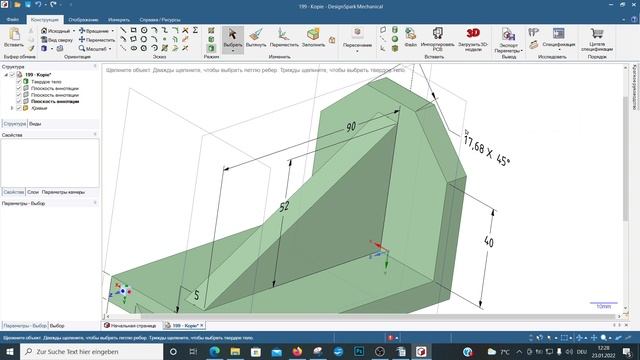
Task: Toggle visibility checkbox of Кривые
Action: coord(19,108)
